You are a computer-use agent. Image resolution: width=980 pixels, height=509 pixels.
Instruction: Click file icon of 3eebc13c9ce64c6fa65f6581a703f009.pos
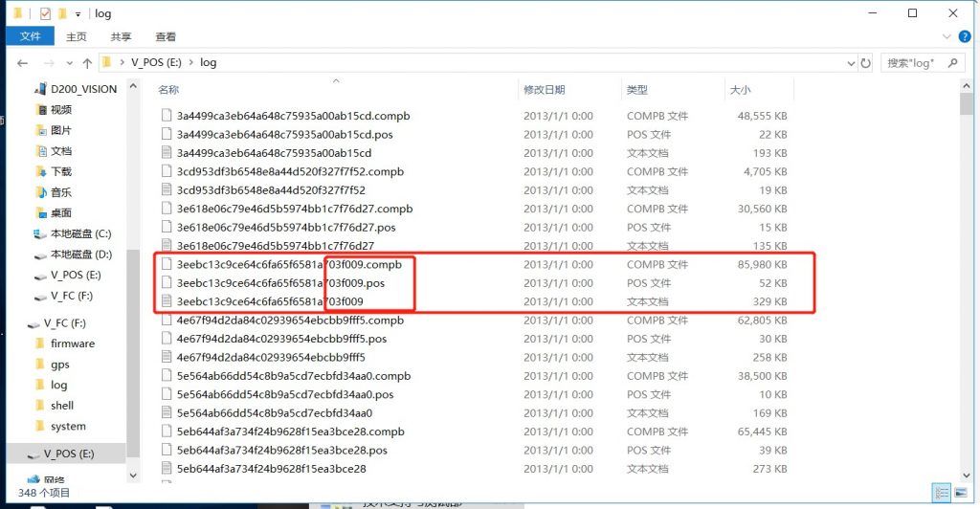167,283
